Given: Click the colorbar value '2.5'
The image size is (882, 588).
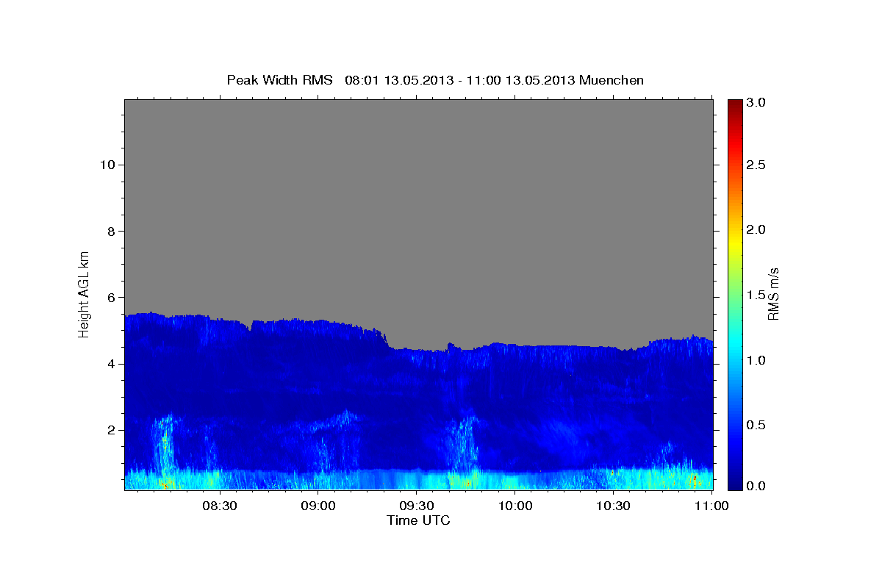Looking at the screenshot, I should tap(756, 165).
